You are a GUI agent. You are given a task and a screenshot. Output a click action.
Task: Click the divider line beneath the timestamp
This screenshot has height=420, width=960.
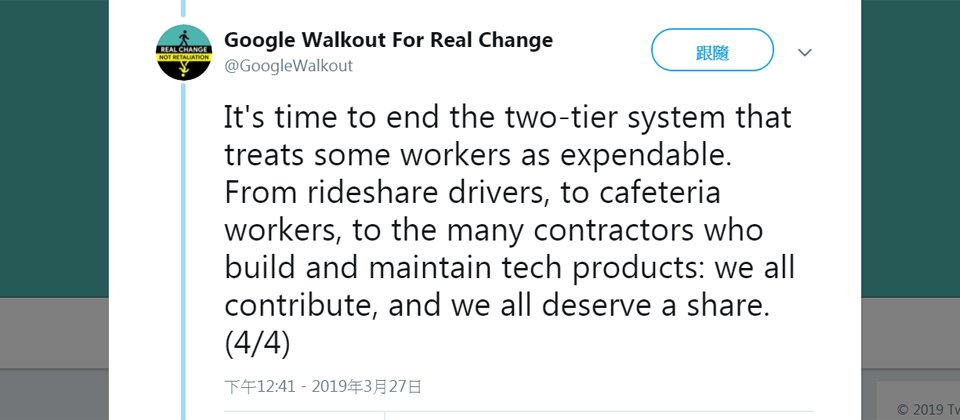[519, 412]
